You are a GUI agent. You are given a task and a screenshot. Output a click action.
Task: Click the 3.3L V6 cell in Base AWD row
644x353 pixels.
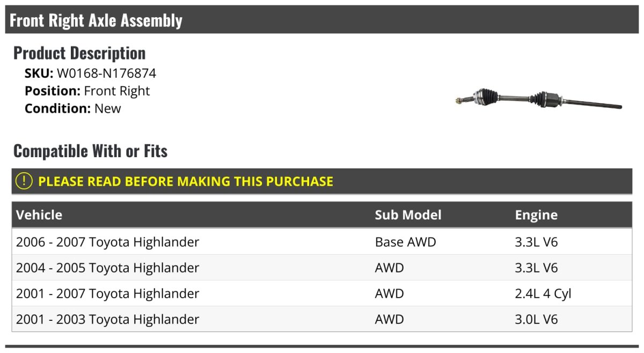[536, 242]
